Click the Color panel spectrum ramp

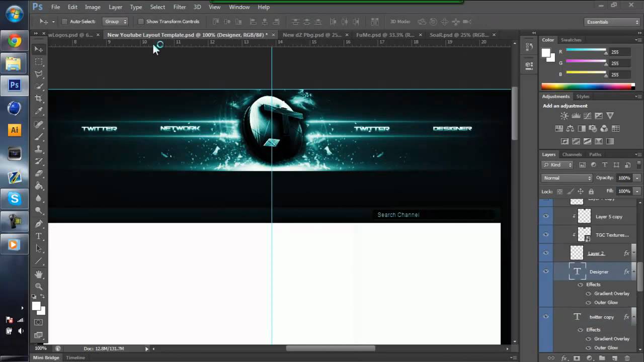pyautogui.click(x=588, y=86)
